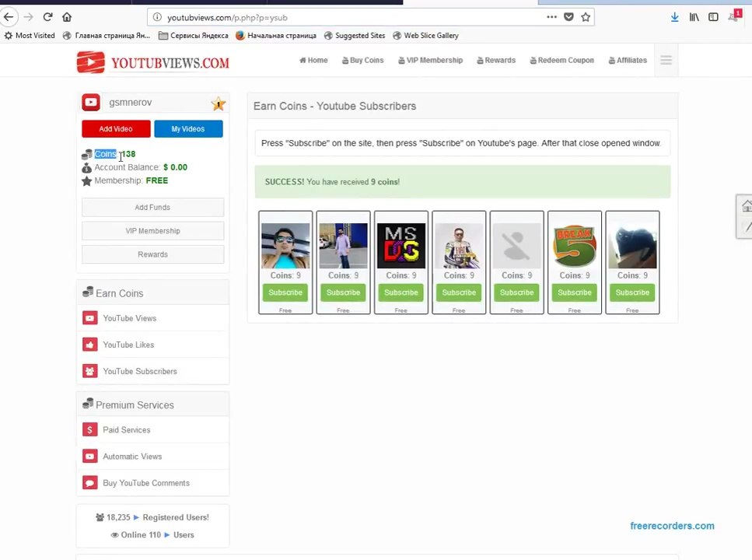Viewport: 752px width, 560px height.
Task: Open Rewards in the top navigation
Action: coord(496,60)
